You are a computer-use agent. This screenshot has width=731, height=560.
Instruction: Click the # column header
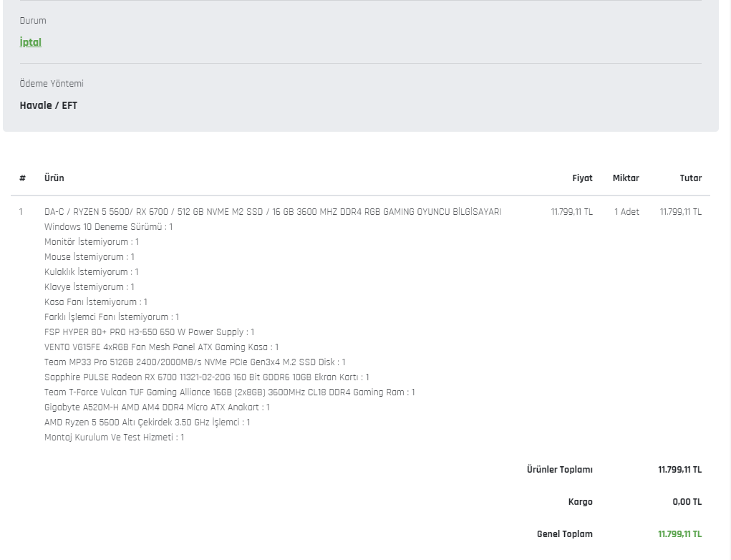coord(22,178)
